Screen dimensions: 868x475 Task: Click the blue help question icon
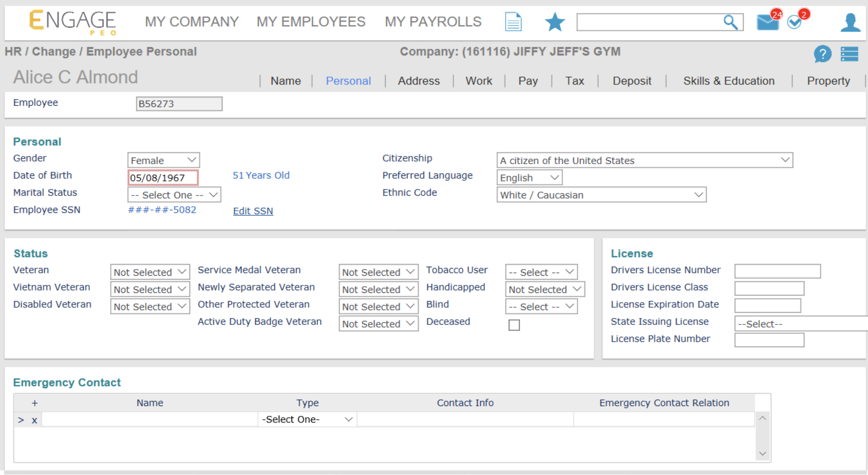tap(822, 54)
